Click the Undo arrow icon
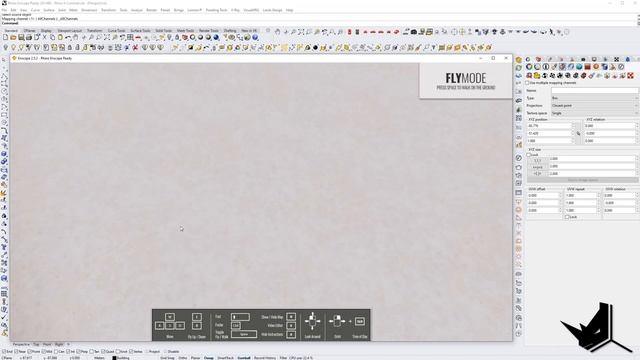This screenshot has width=640, height=360. [x=68, y=38]
